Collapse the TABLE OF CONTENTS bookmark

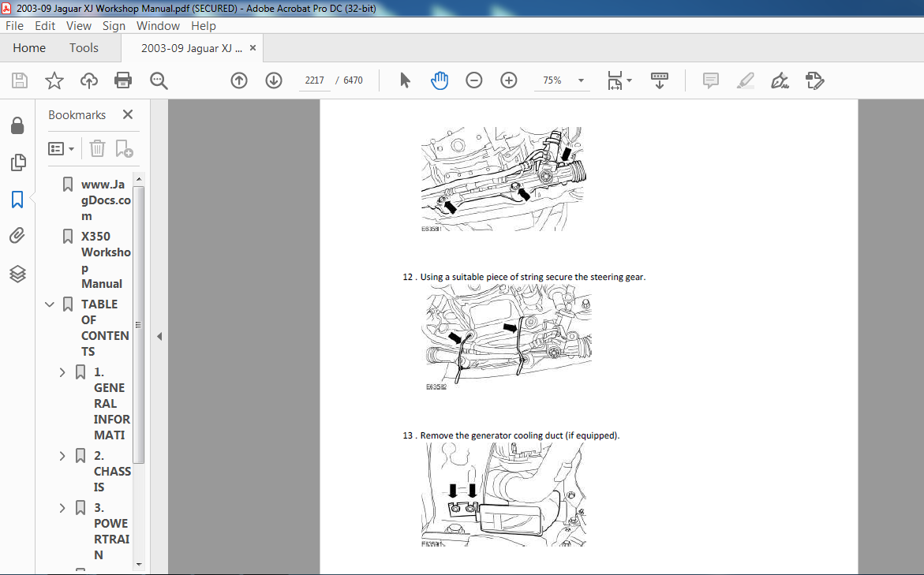(50, 304)
